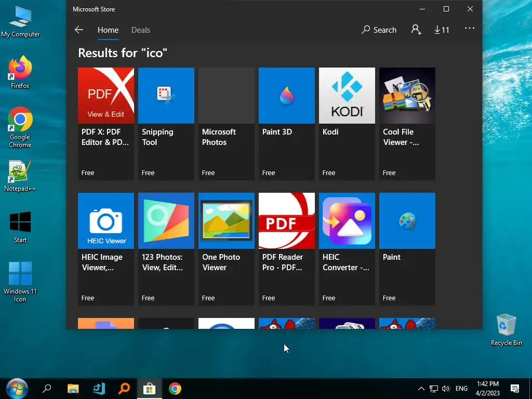Open the Microsoft Photos result
Image resolution: width=532 pixels, height=399 pixels.
coord(227,124)
